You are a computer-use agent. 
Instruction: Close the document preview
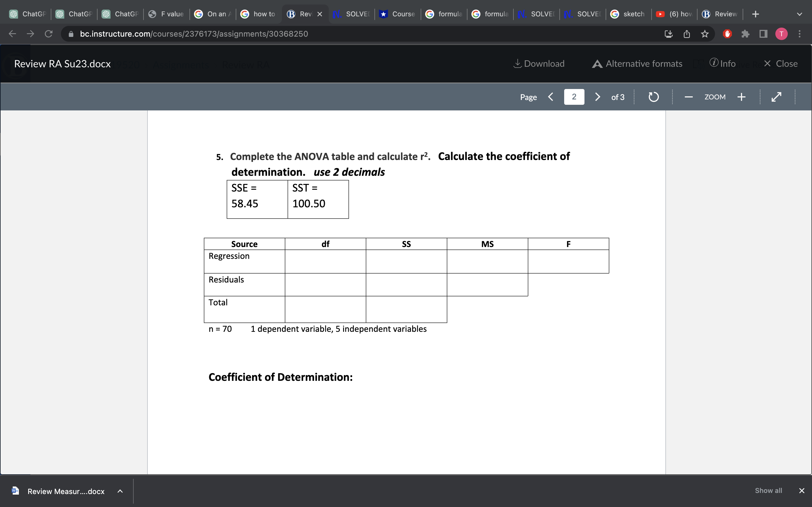click(781, 63)
